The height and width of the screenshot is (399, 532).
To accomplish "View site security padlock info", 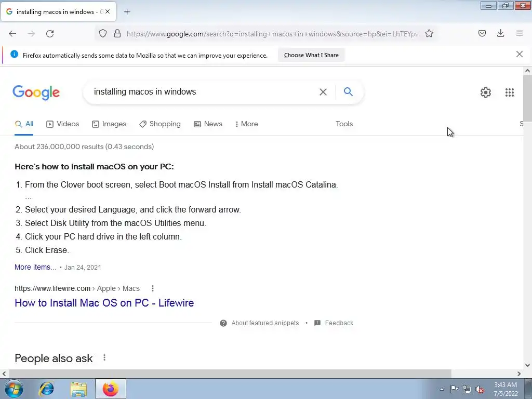I will point(117,33).
